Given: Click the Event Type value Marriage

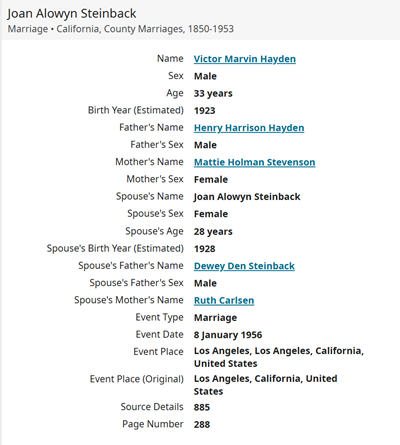Looking at the screenshot, I should tap(215, 318).
